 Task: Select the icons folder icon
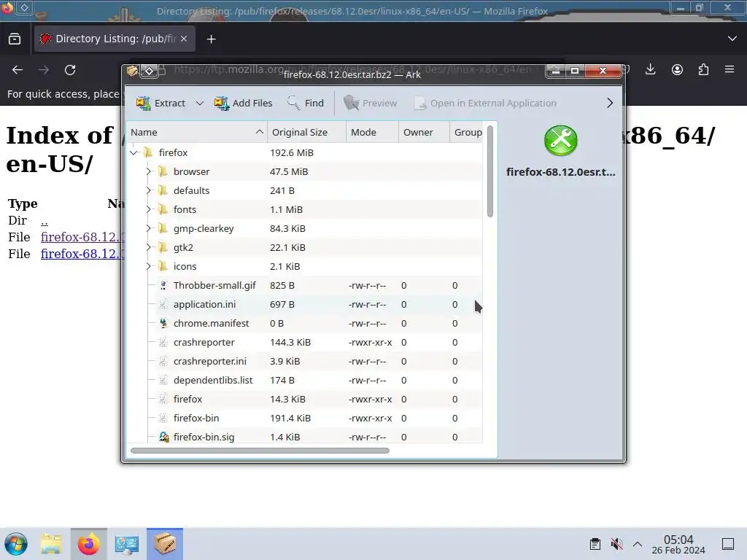(163, 267)
